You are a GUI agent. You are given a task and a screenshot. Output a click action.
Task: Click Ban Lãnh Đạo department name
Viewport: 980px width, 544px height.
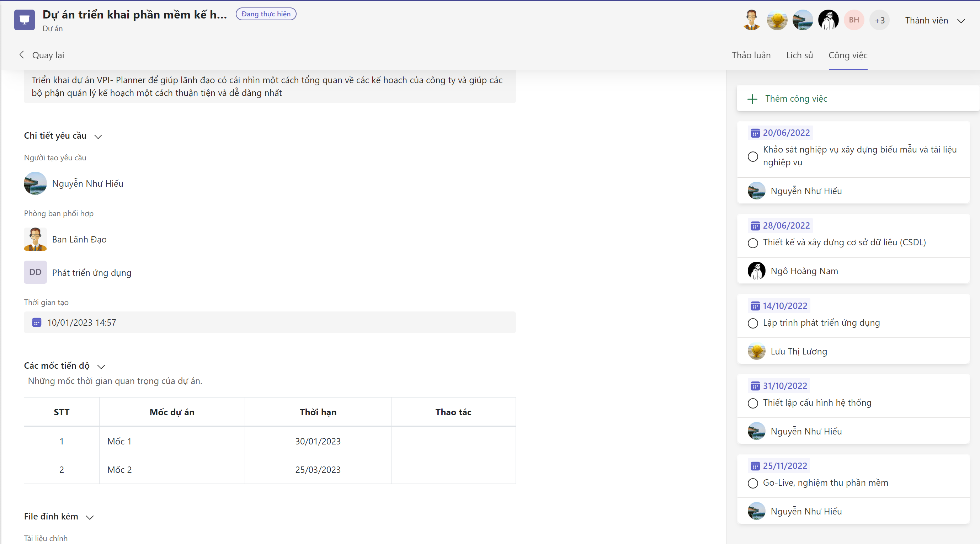tap(79, 239)
